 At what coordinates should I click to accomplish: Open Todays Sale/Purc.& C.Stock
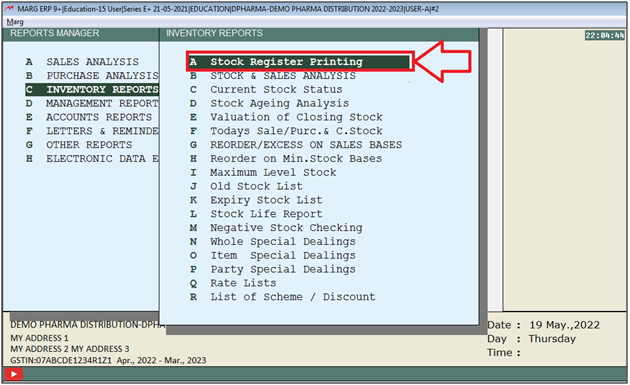(296, 131)
